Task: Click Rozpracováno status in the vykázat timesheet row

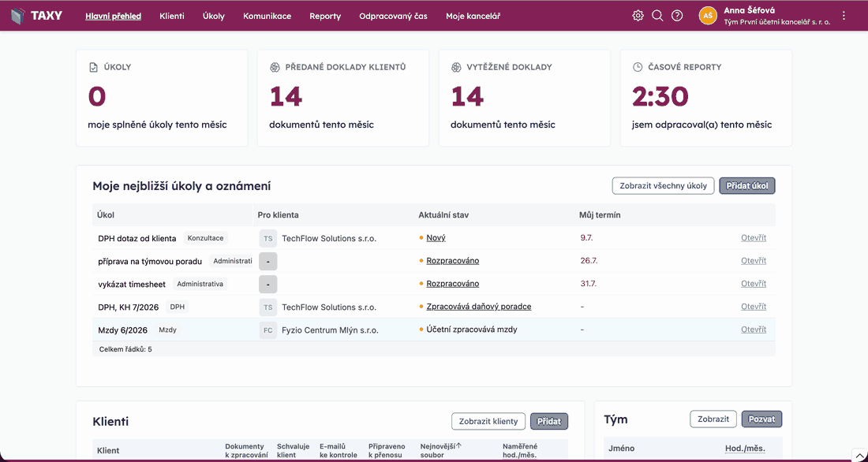Action: pyautogui.click(x=452, y=284)
